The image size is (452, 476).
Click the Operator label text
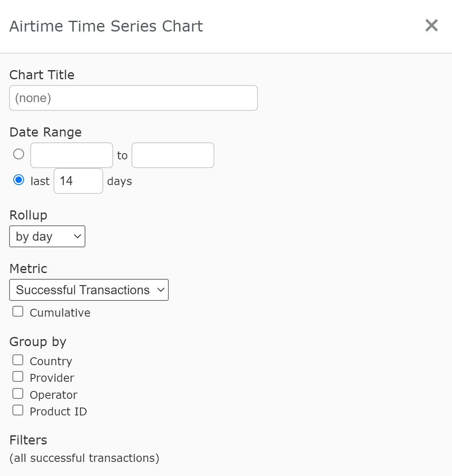pyautogui.click(x=53, y=395)
